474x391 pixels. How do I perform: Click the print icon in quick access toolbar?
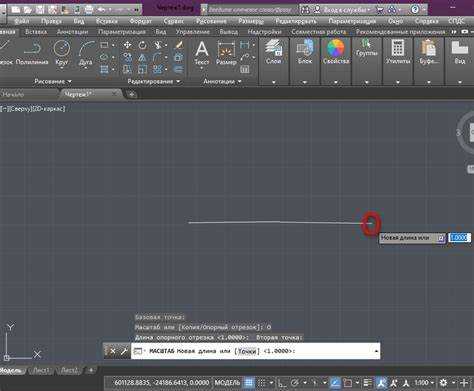89,10
